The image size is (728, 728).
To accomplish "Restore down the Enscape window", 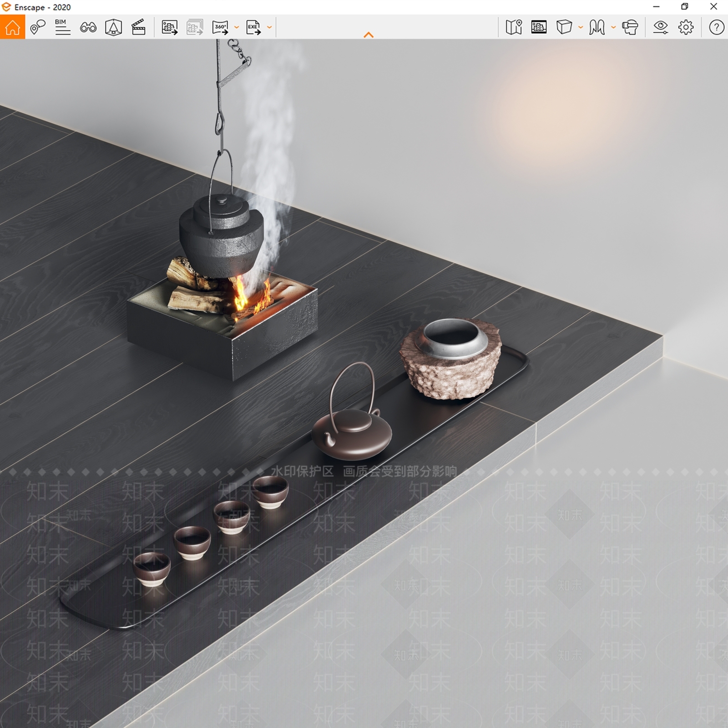I will click(685, 7).
